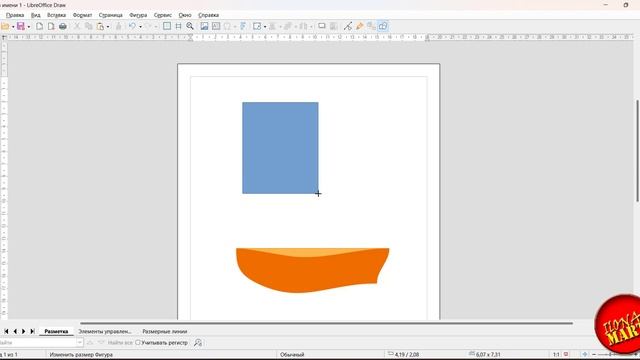Image resolution: width=640 pixels, height=360 pixels.
Task: Click the Insert text box icon
Action: pos(216,27)
